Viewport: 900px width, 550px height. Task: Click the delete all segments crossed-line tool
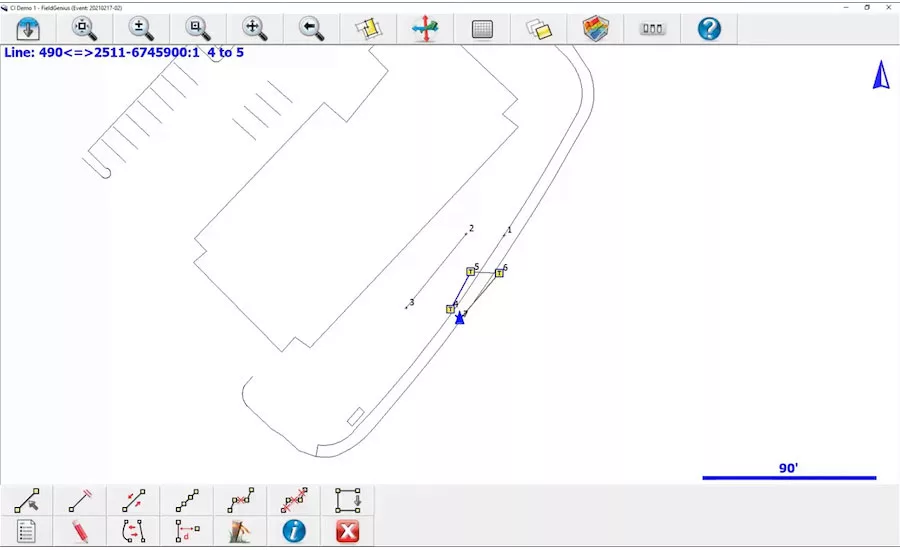[294, 501]
